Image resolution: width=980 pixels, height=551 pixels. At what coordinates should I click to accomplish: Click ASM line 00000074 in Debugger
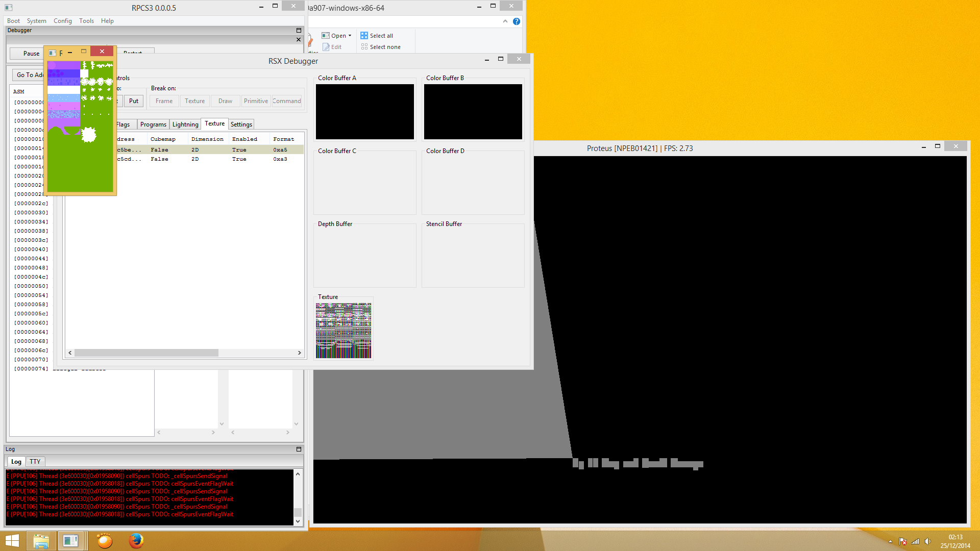point(31,369)
